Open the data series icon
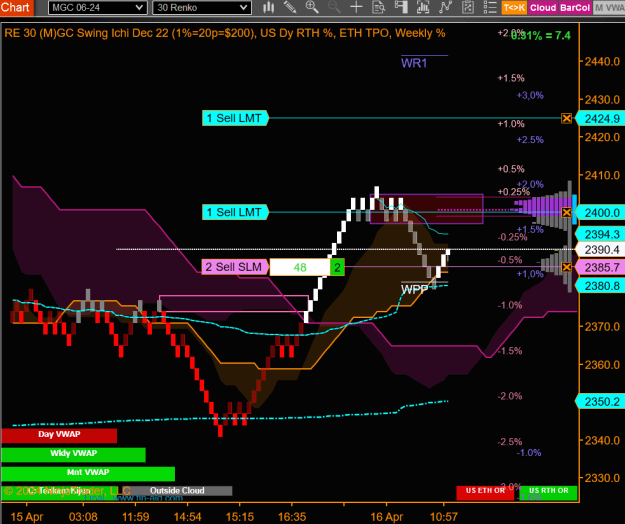Image resolution: width=625 pixels, height=524 pixels. (423, 7)
